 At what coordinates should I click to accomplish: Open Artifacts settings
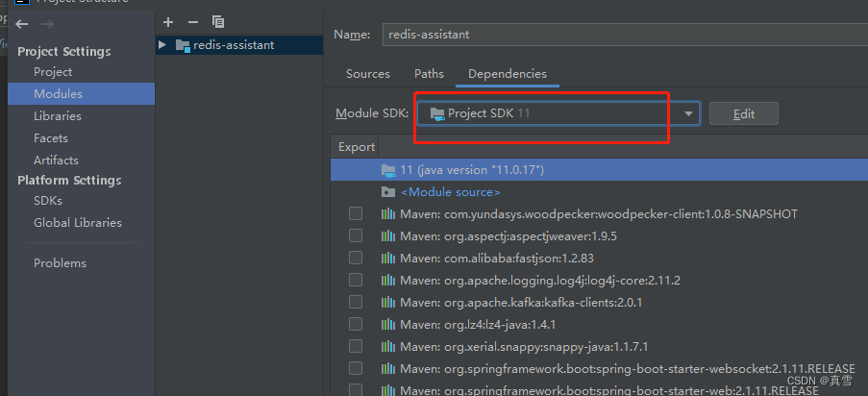56,161
